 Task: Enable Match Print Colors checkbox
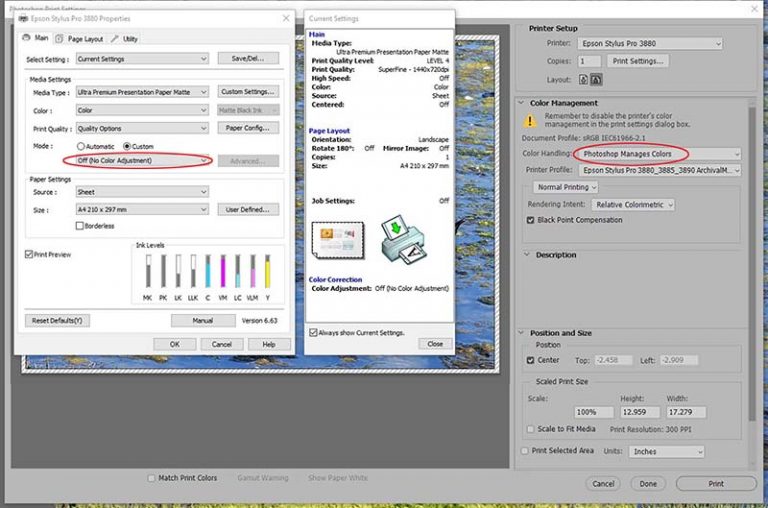(151, 478)
